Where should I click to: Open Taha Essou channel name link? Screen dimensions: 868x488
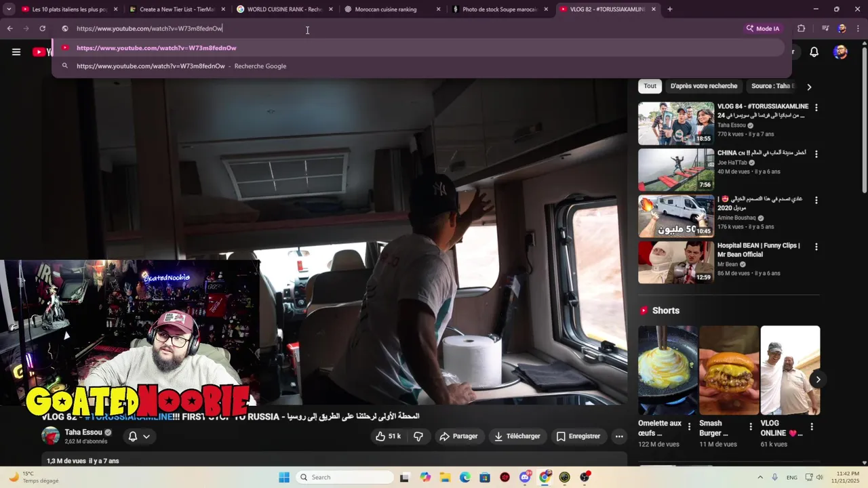pos(83,432)
